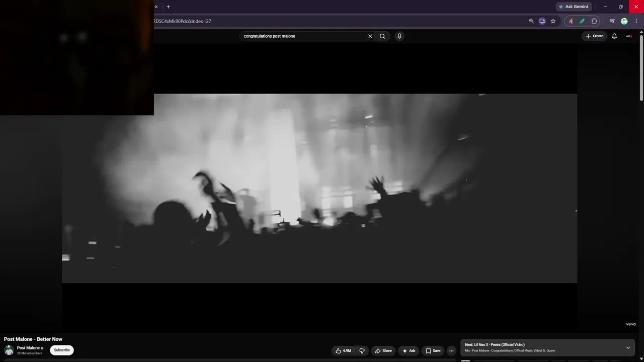Click 'Next: Lil Nas X - Panini' text
Screen dimensions: 644x362
[495, 345]
